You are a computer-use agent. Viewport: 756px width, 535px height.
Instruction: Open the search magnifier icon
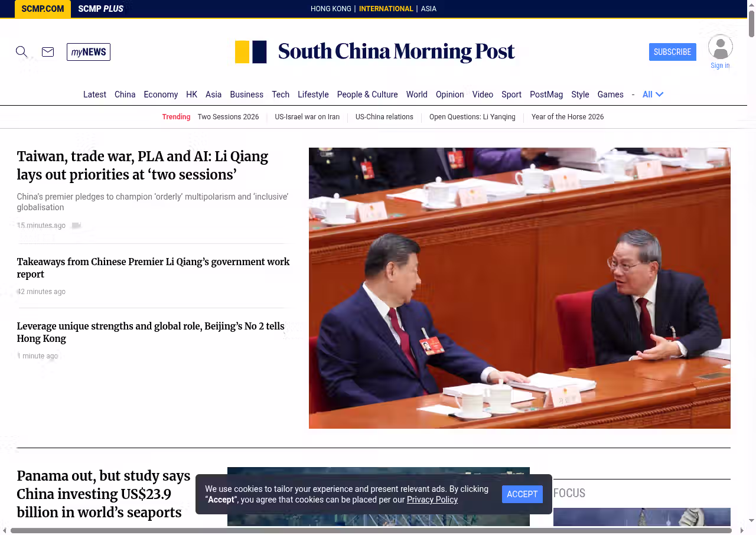pyautogui.click(x=21, y=52)
